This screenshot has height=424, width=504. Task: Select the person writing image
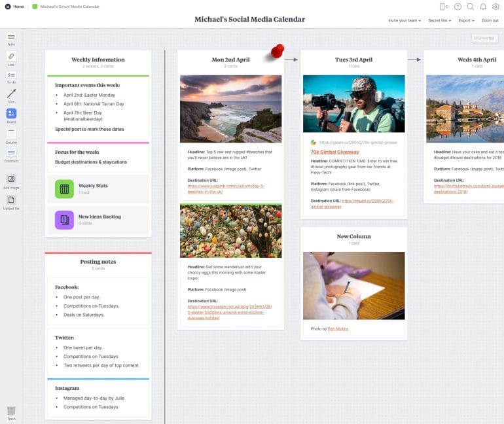354,285
